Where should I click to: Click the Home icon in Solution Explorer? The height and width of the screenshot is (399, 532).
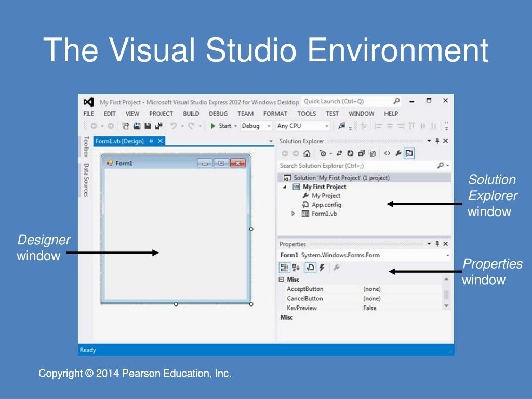(x=307, y=154)
